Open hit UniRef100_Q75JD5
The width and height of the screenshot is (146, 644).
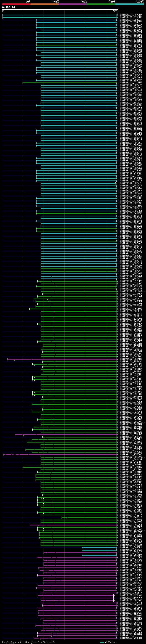(131, 284)
